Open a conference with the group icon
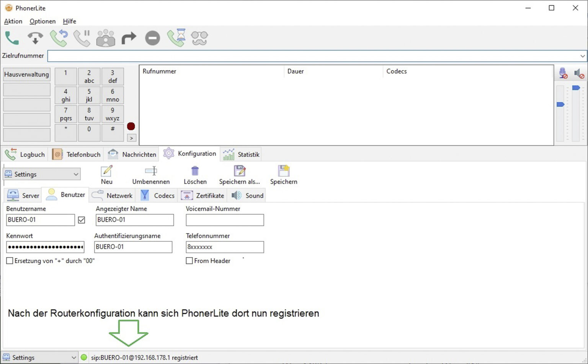 pos(105,37)
